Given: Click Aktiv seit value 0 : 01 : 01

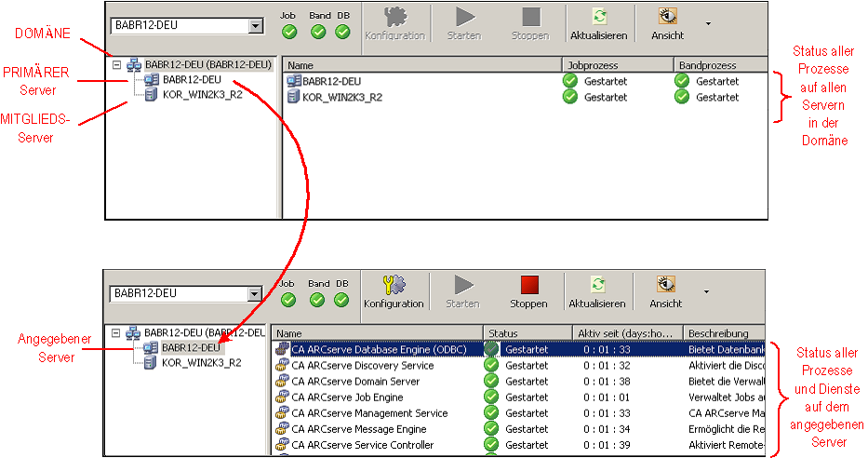Looking at the screenshot, I should click(x=607, y=397).
